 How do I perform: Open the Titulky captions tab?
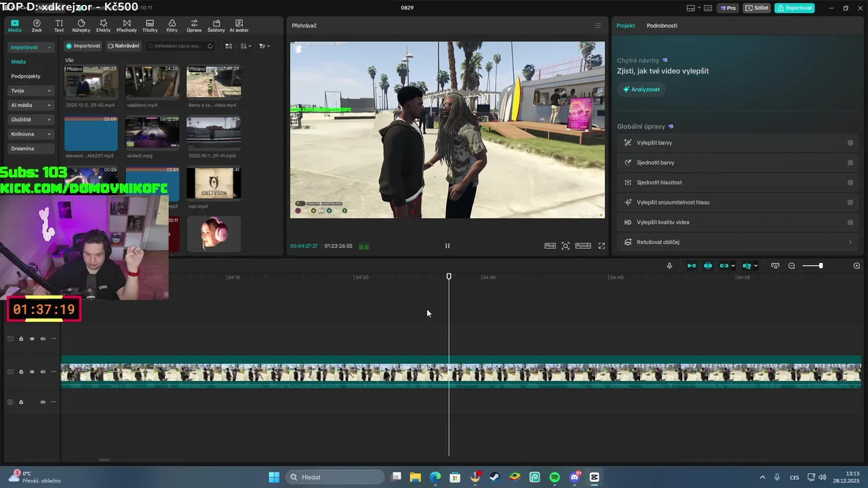(150, 26)
